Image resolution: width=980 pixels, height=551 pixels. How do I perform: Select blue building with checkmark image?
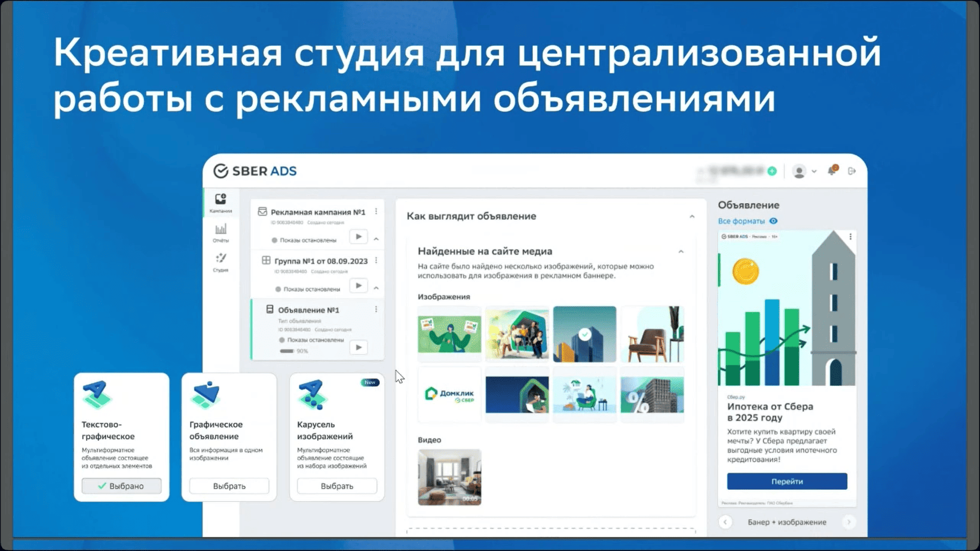pos(584,334)
